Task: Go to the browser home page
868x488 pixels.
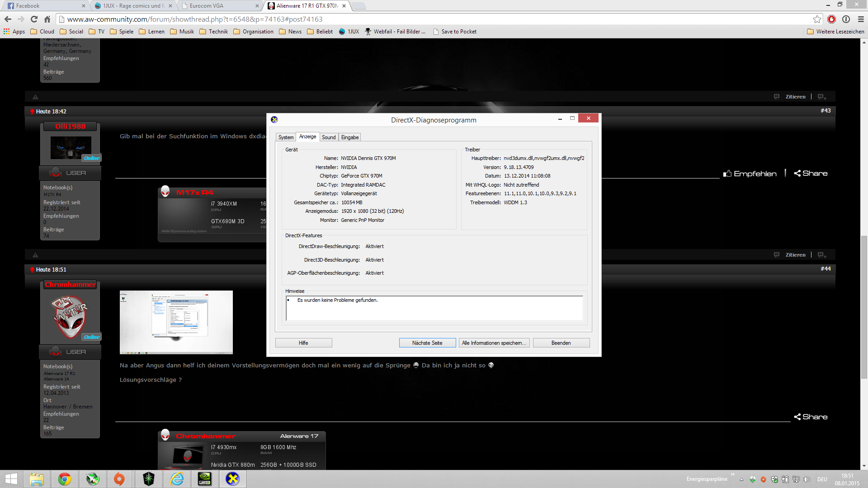Action: click(47, 19)
